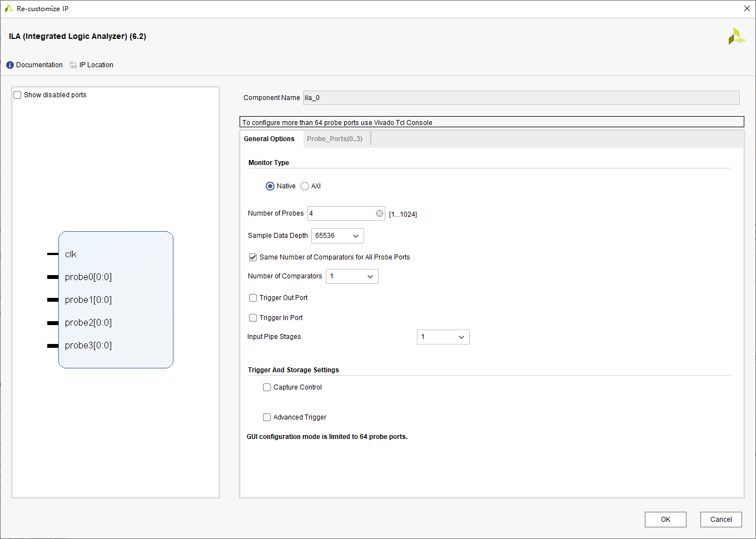Switch to the General Options tab
Screen dimensions: 756x539
point(269,139)
